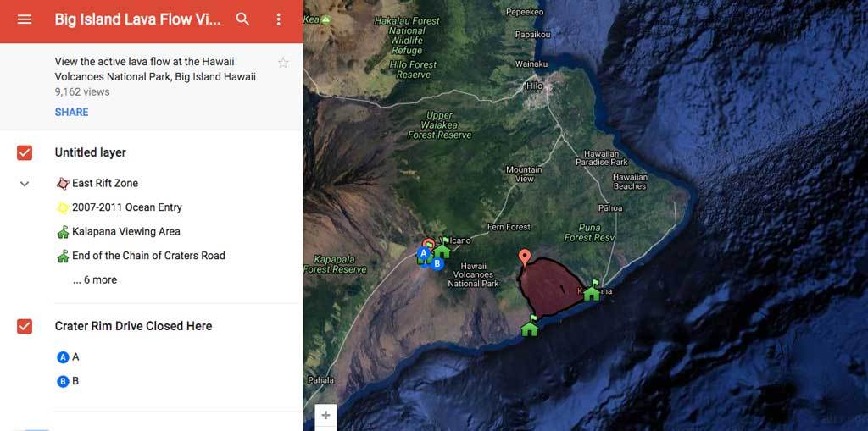Viewport: 868px width, 431px height.
Task: Click the Pepeekeo map label
Action: coord(525,11)
